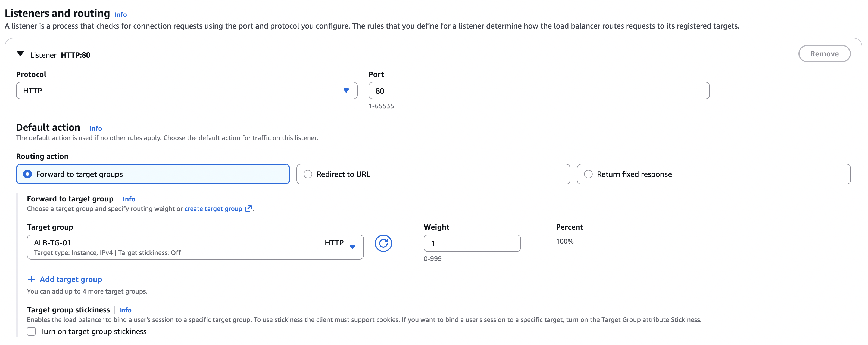The image size is (868, 345).
Task: Click the plus icon beside Add target group
Action: click(x=31, y=279)
